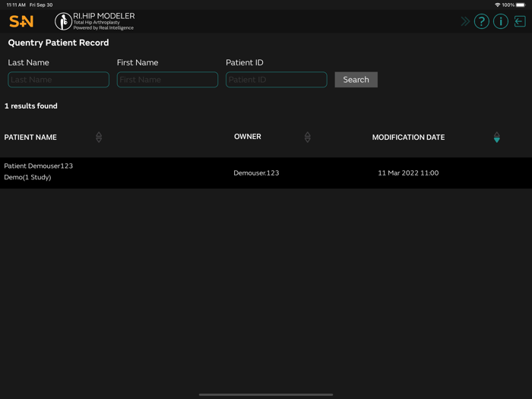Image resolution: width=532 pixels, height=399 pixels.
Task: Sort by Owner arrows
Action: (x=307, y=137)
